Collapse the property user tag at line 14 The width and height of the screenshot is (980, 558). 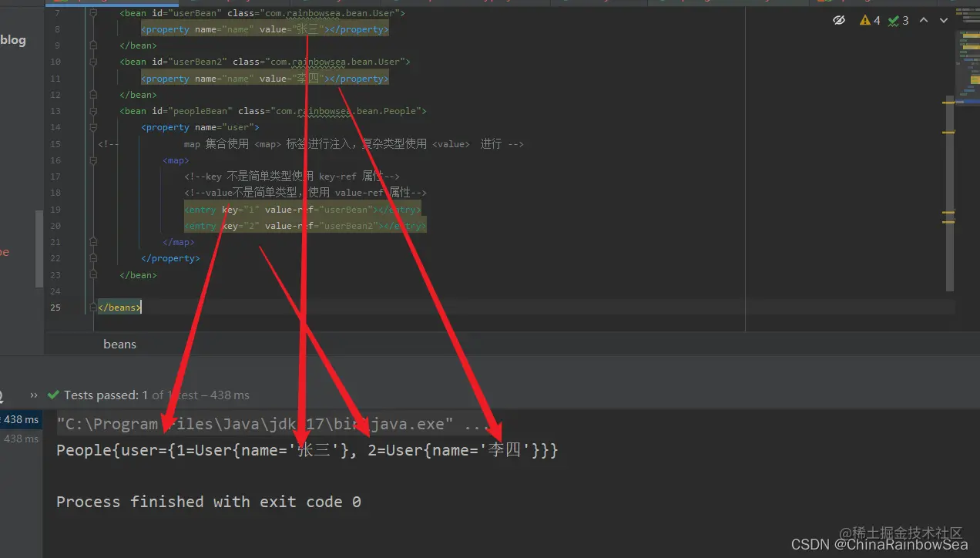click(x=93, y=127)
